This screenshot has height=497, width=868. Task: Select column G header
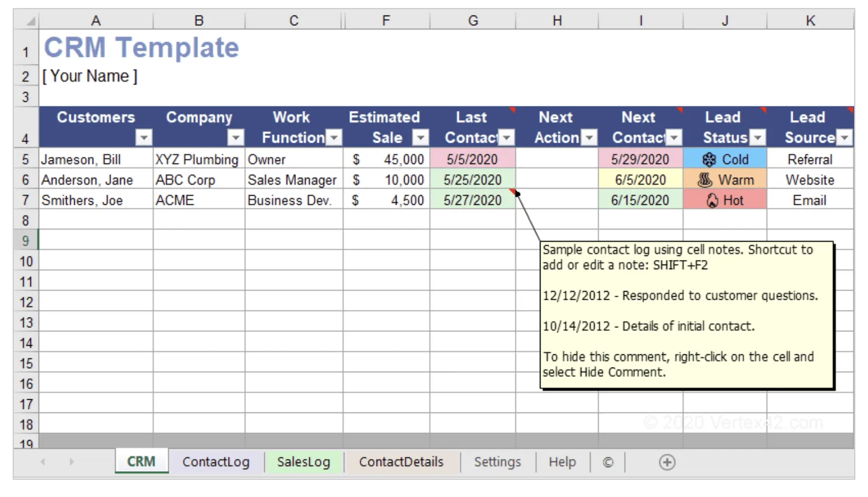tap(473, 21)
